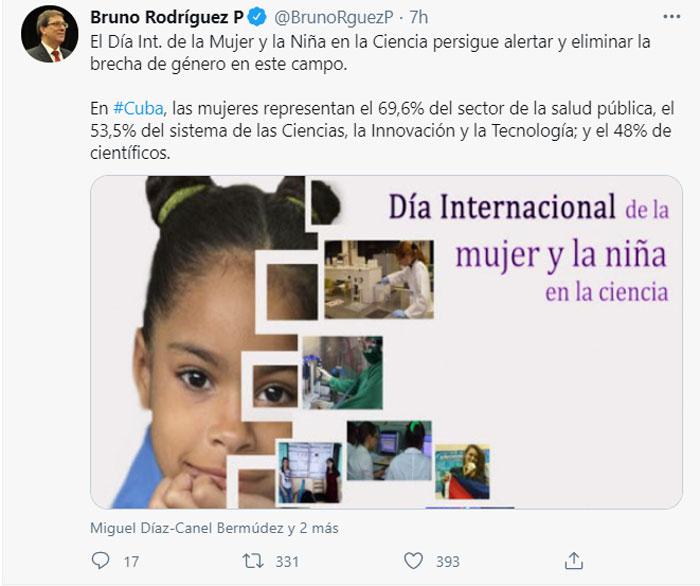700x586 pixels.
Task: Open the @BrunoRguezP handle link
Action: [333, 17]
